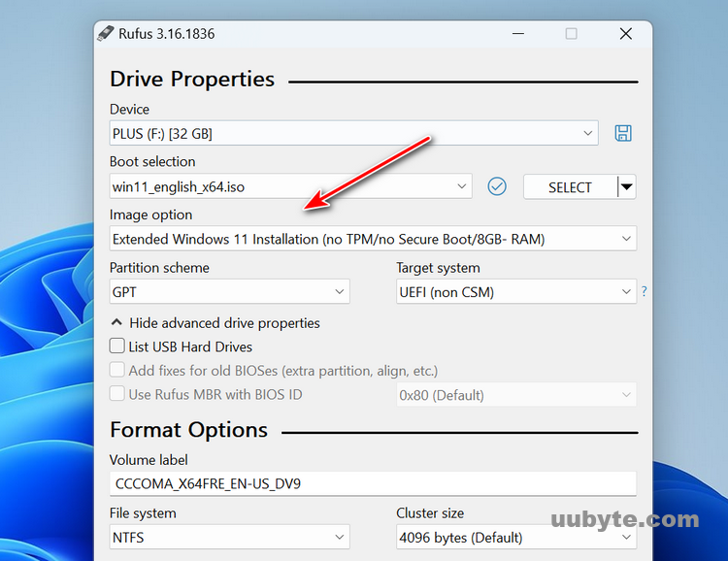Maximize the Rufus window
This screenshot has height=561, width=728.
click(571, 34)
